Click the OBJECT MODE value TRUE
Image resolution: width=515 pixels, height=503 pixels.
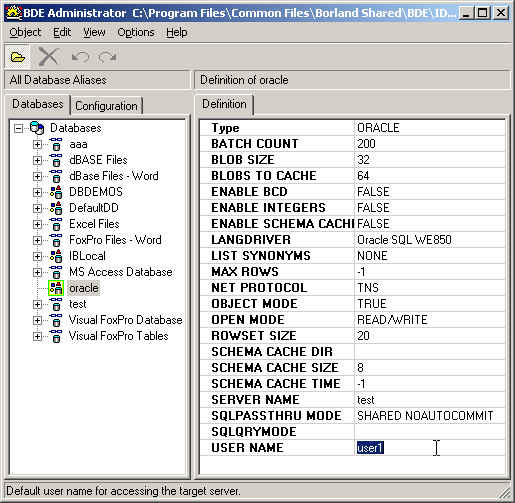[372, 304]
